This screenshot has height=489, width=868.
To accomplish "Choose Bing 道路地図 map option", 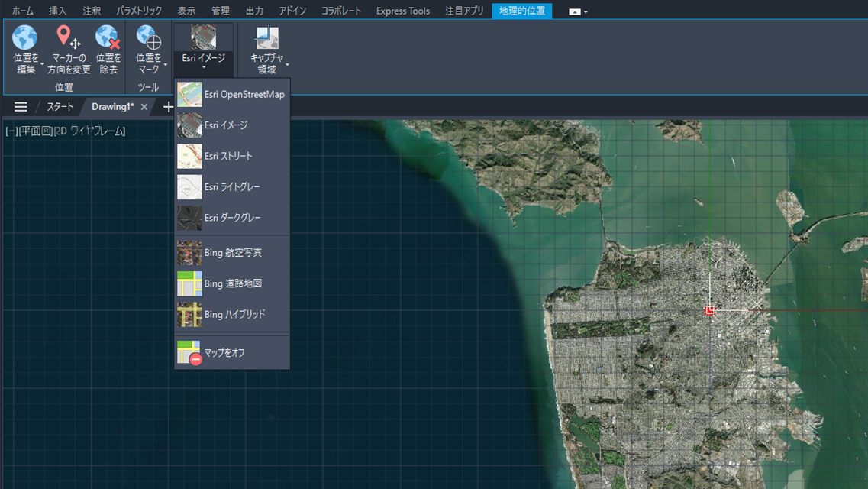I will (232, 283).
